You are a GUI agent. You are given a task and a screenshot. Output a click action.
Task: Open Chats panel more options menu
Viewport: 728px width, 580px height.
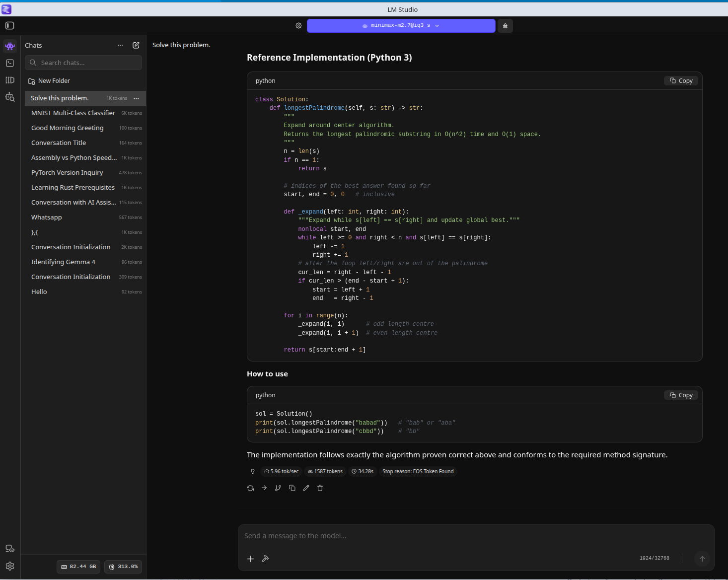pyautogui.click(x=120, y=45)
